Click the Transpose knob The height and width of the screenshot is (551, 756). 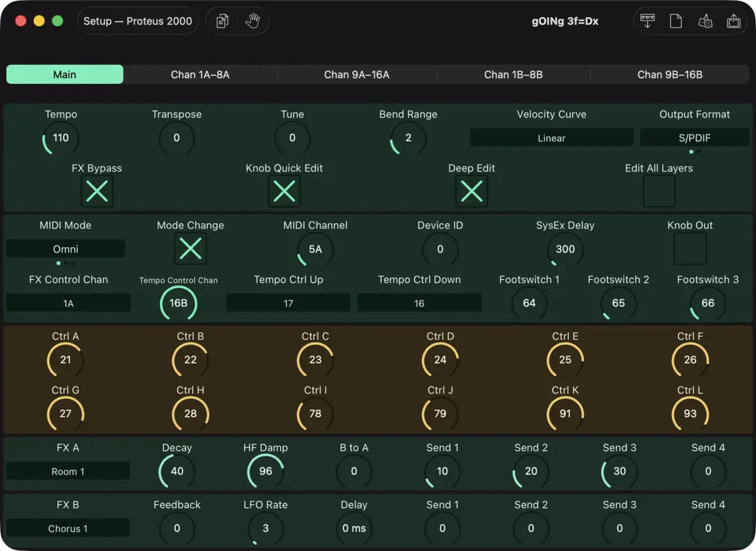point(176,138)
